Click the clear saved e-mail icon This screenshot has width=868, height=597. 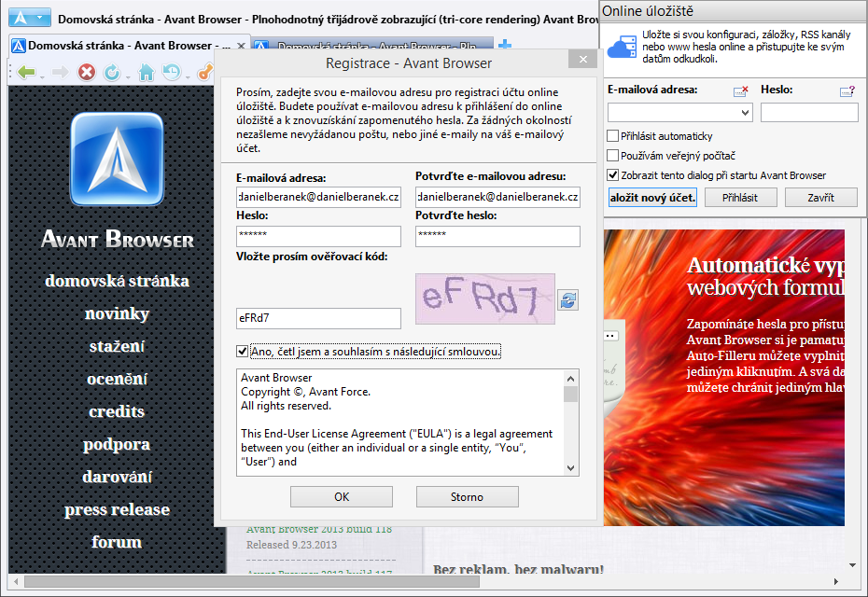tap(741, 90)
